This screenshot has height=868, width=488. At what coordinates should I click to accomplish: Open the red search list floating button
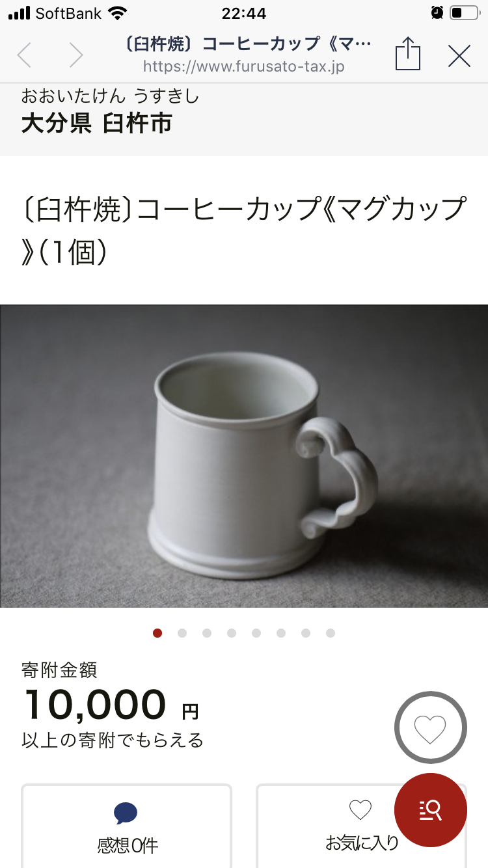[x=431, y=809]
